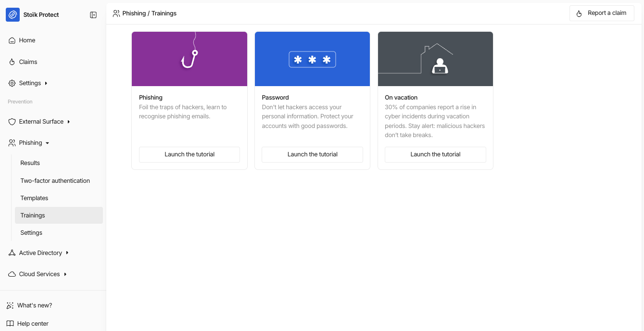Click the Settings gear icon

pyautogui.click(x=12, y=83)
